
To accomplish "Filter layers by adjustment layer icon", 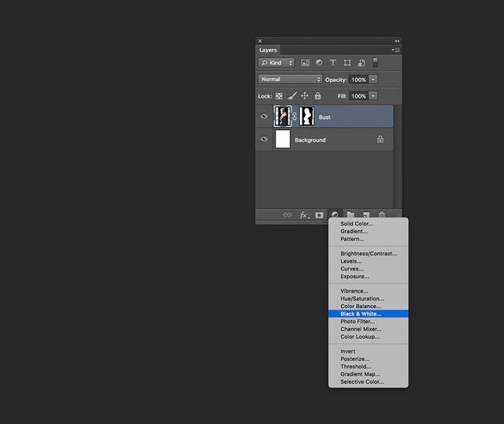I will tap(319, 63).
